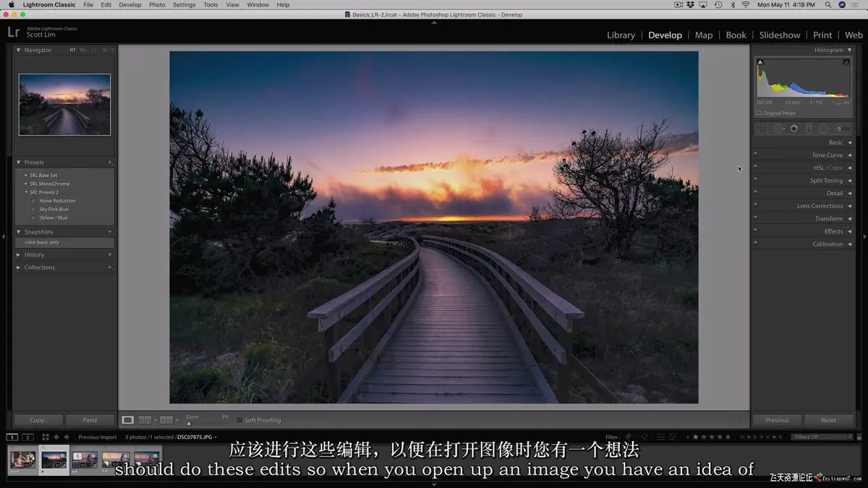Select the Adjustment Brush tool

[843, 129]
